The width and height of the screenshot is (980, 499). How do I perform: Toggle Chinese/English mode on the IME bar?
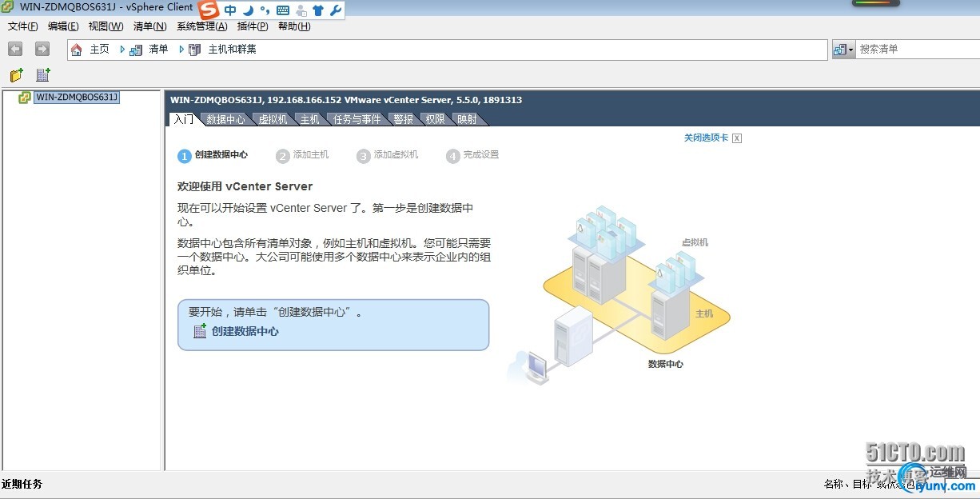click(230, 10)
